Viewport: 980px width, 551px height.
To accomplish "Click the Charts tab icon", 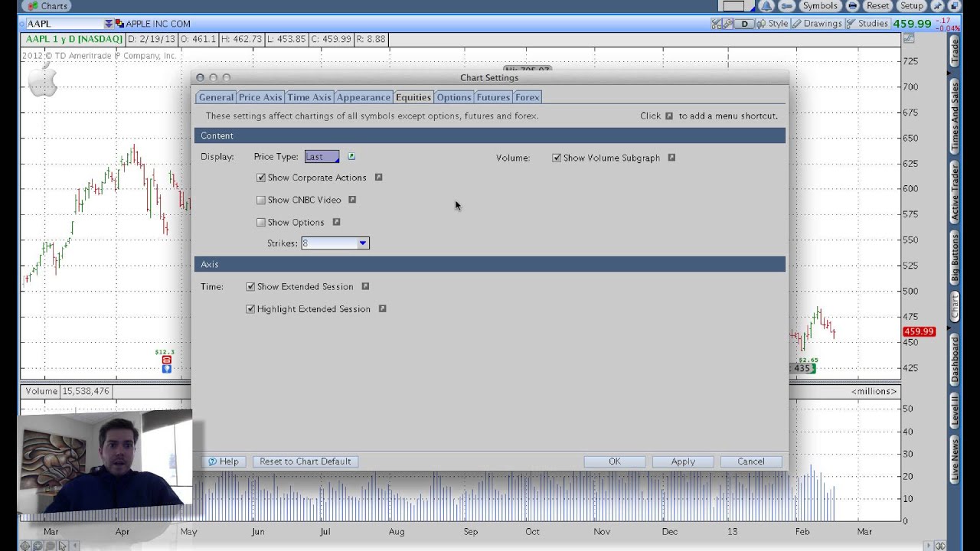I will (33, 6).
